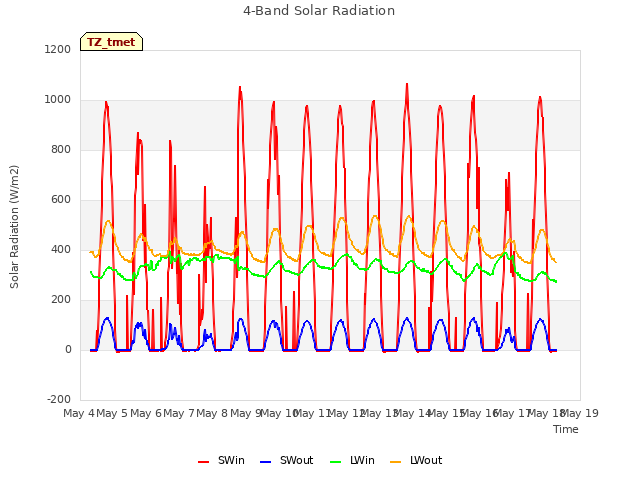Toggle the SWin legend label
The image size is (640, 480).
pyautogui.click(x=231, y=460)
